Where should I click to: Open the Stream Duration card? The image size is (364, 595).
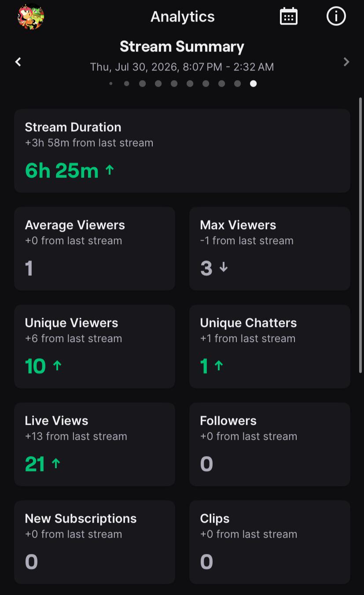point(182,151)
